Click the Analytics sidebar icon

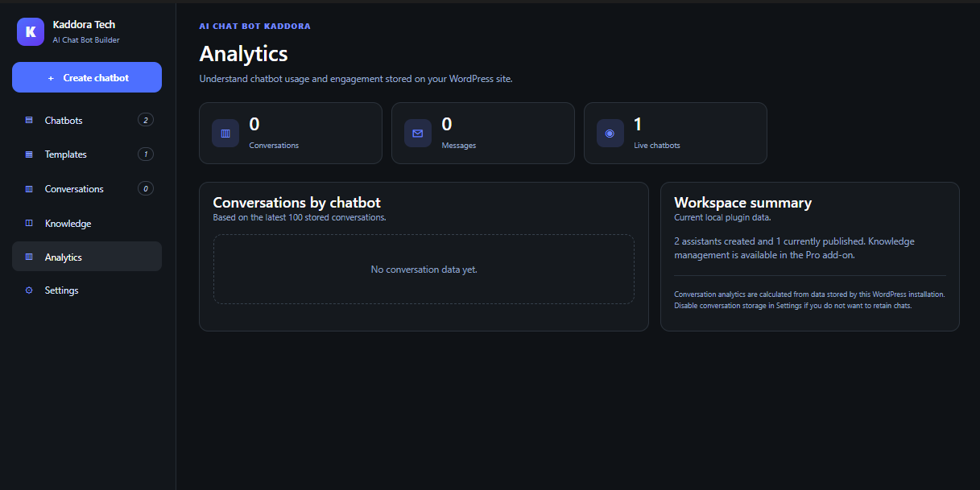(x=29, y=257)
